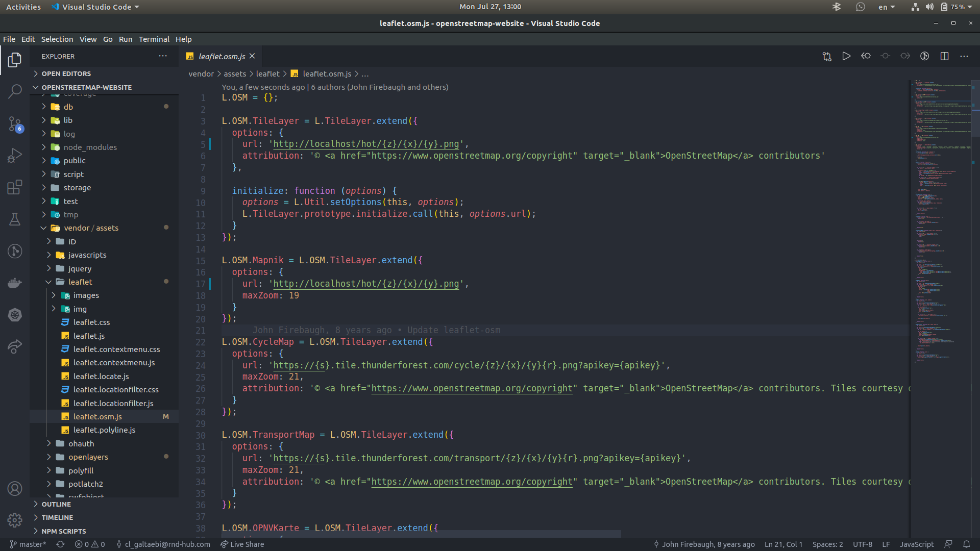Open the Terminal menu

[x=154, y=39]
